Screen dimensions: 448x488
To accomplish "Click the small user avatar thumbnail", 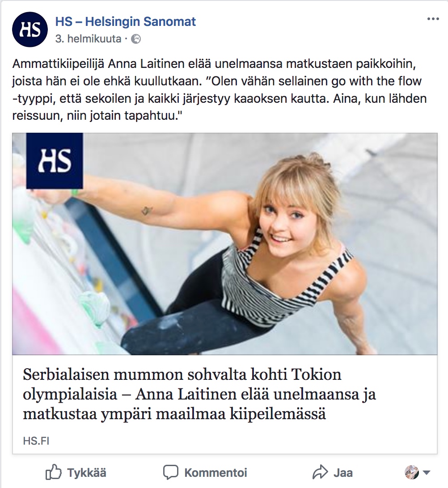I will [412, 472].
